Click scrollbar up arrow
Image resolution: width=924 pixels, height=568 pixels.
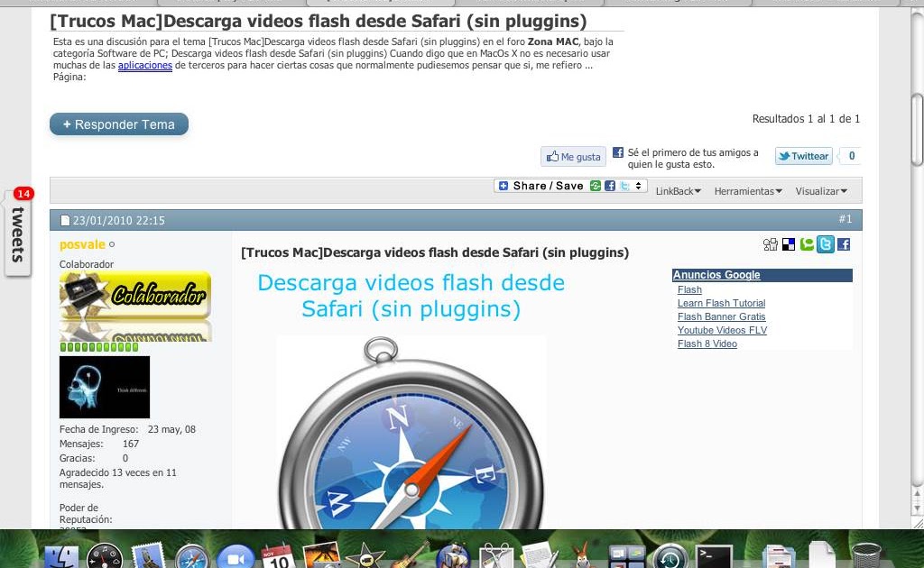[917, 493]
